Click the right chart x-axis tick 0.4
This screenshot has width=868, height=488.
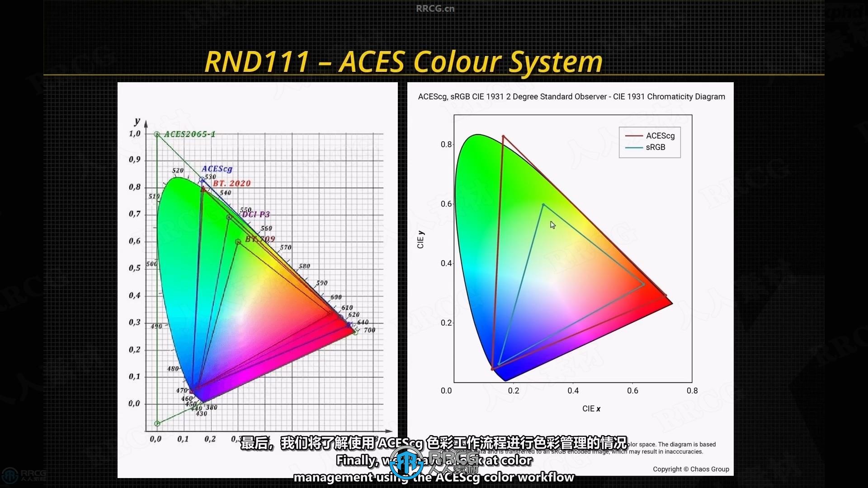point(573,391)
